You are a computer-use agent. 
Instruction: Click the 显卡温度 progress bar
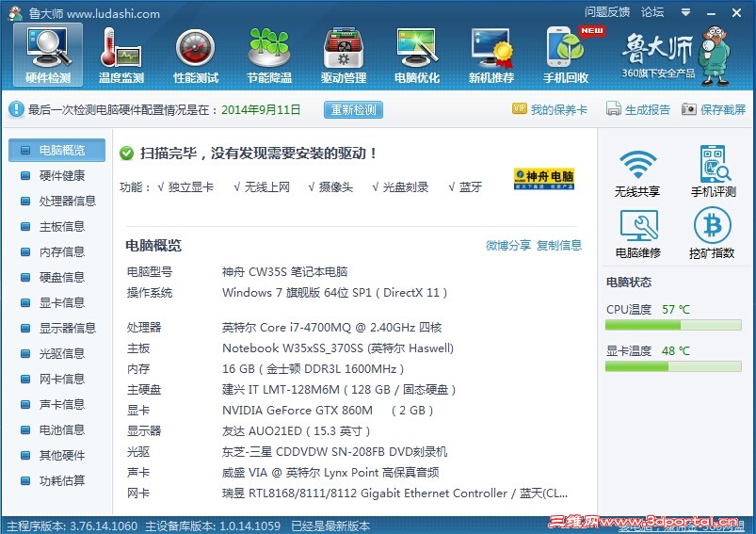673,366
